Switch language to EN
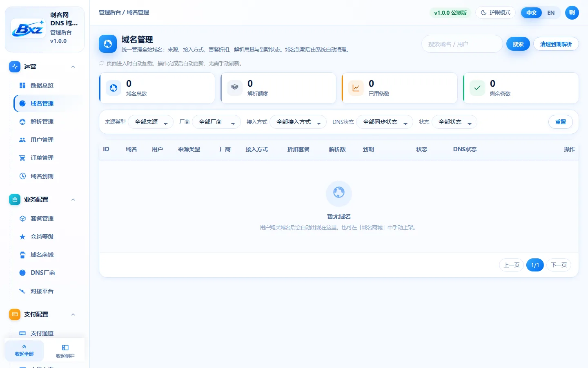588x368 pixels. 551,13
